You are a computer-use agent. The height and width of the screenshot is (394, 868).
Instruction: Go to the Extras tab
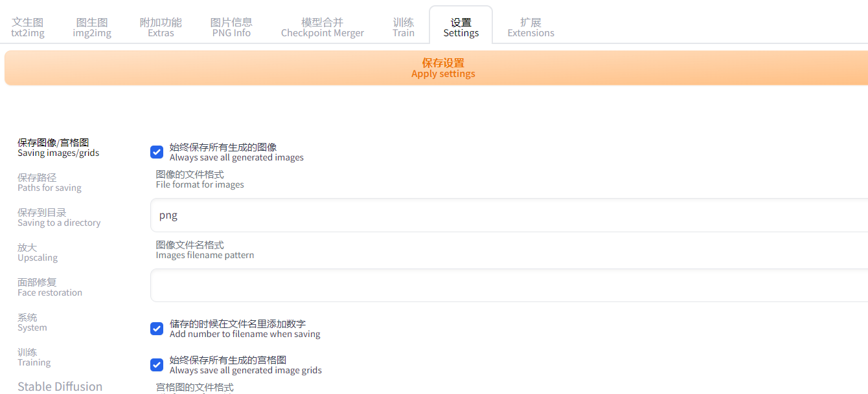coord(161,27)
